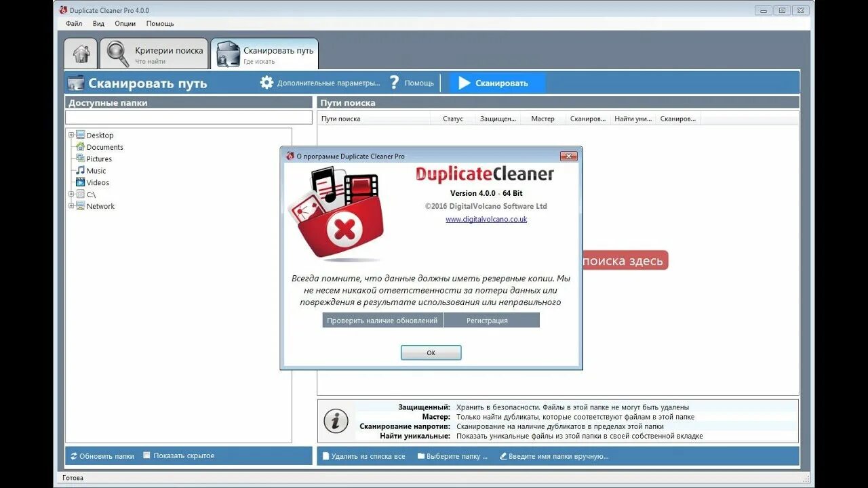
Task: Click the Documents folder icon
Action: (81, 147)
